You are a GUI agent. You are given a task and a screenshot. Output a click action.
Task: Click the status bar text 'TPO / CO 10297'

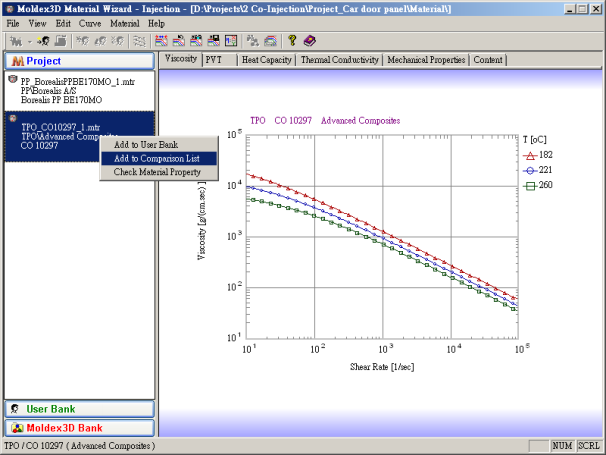tap(34, 446)
